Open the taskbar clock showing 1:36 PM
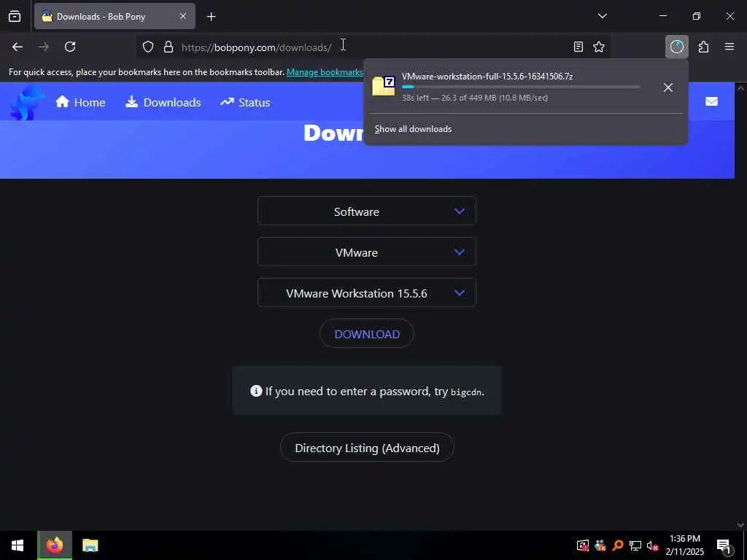The image size is (747, 560). coord(684,545)
